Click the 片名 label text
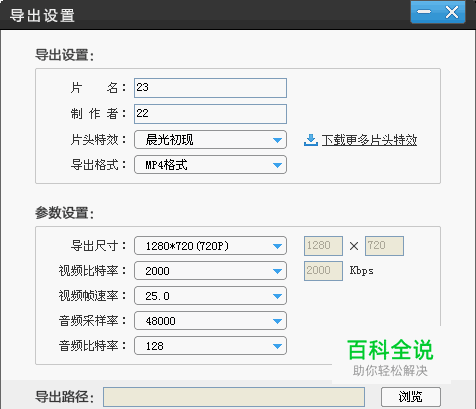The width and height of the screenshot is (476, 409). click(98, 88)
